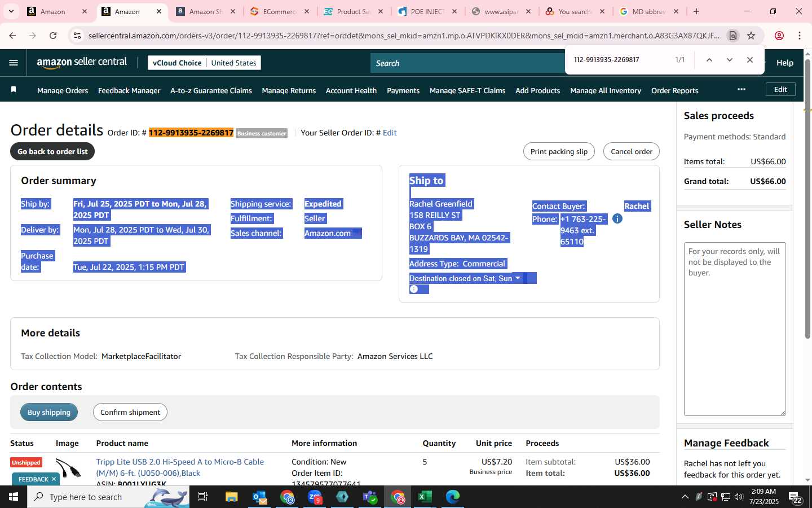
Task: Open the three-dots more navigation menu
Action: [x=741, y=89]
